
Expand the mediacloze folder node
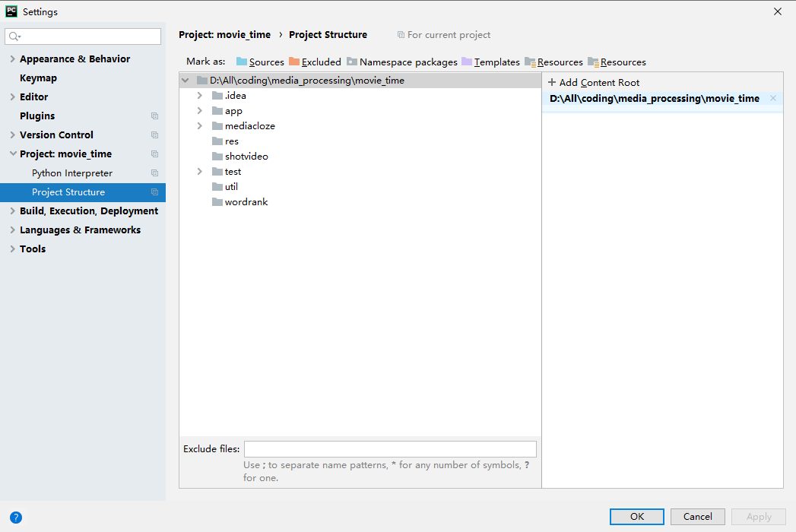200,126
